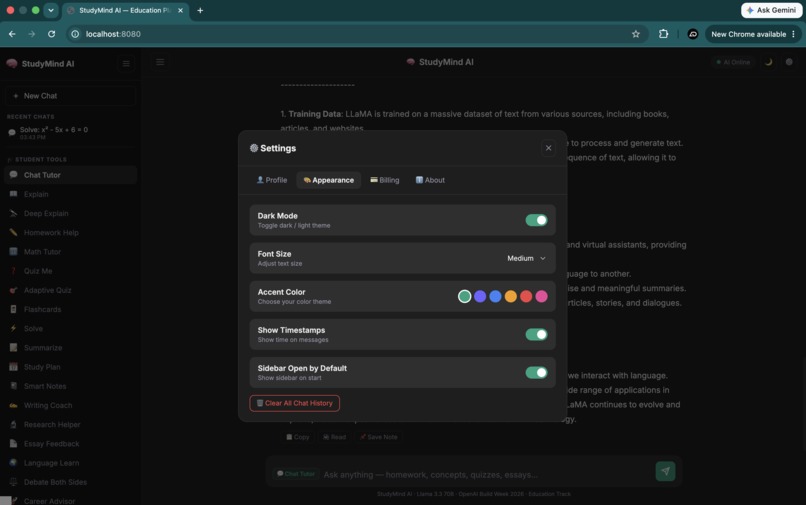Open the Deep Explain tool
806x505 pixels.
(x=70, y=213)
